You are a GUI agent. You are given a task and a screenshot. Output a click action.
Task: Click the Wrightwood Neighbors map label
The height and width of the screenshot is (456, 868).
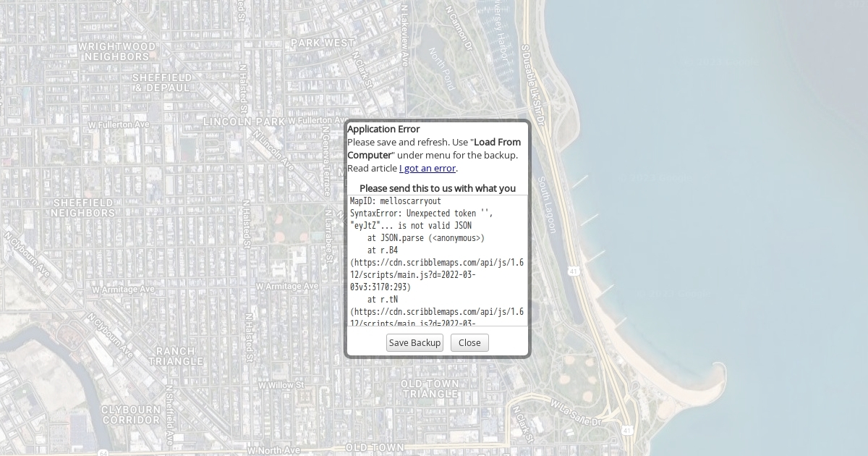[116, 51]
